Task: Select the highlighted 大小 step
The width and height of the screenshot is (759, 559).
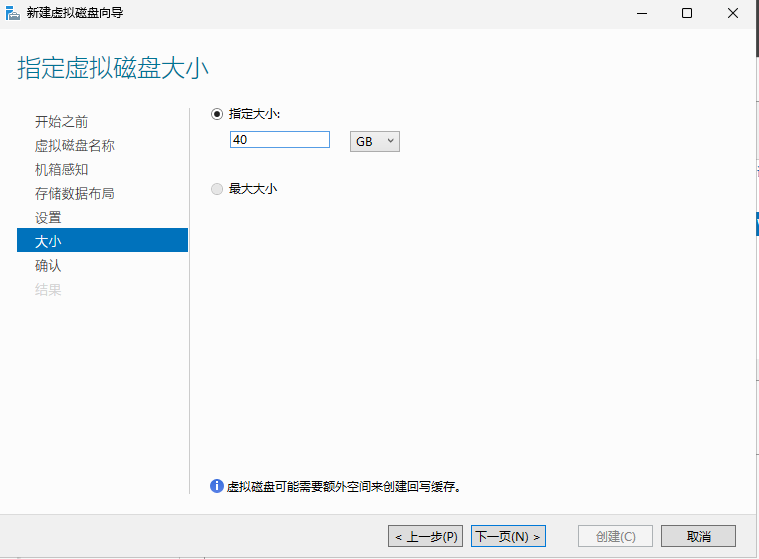Action: pos(102,241)
